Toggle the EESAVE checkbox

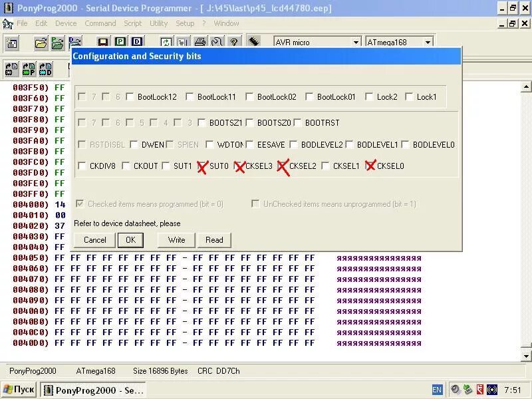click(249, 145)
